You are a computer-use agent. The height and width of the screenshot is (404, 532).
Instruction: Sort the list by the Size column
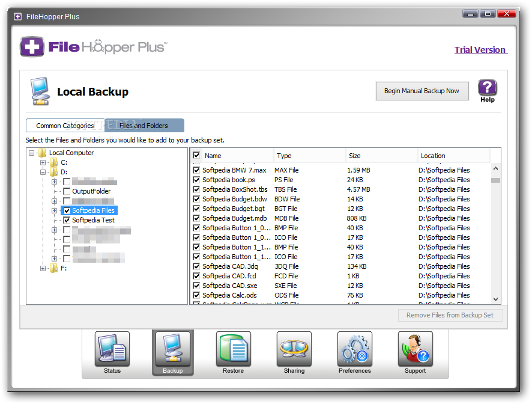[382, 156]
